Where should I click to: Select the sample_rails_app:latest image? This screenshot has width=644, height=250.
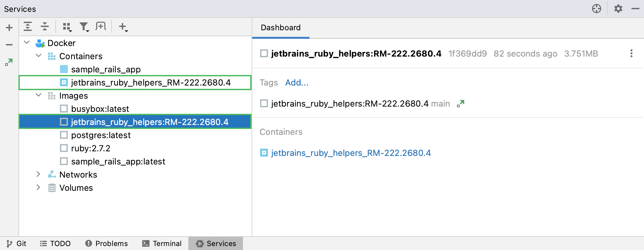pos(118,162)
